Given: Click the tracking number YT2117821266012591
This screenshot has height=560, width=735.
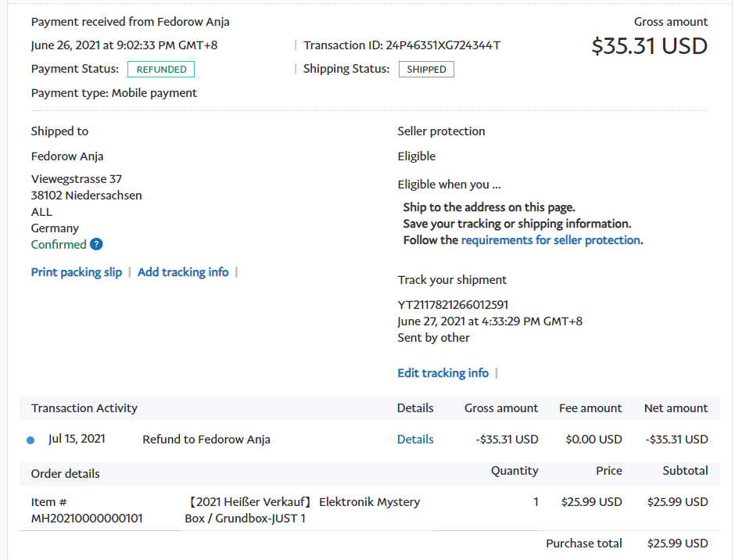Looking at the screenshot, I should click(x=453, y=305).
